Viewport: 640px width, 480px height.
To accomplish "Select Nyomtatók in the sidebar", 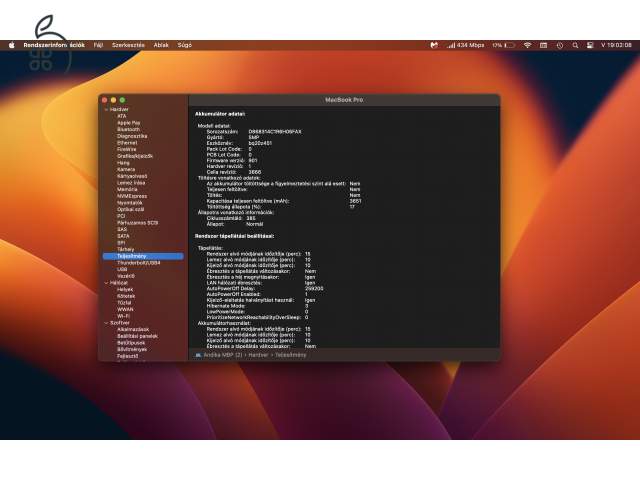I will (130, 203).
